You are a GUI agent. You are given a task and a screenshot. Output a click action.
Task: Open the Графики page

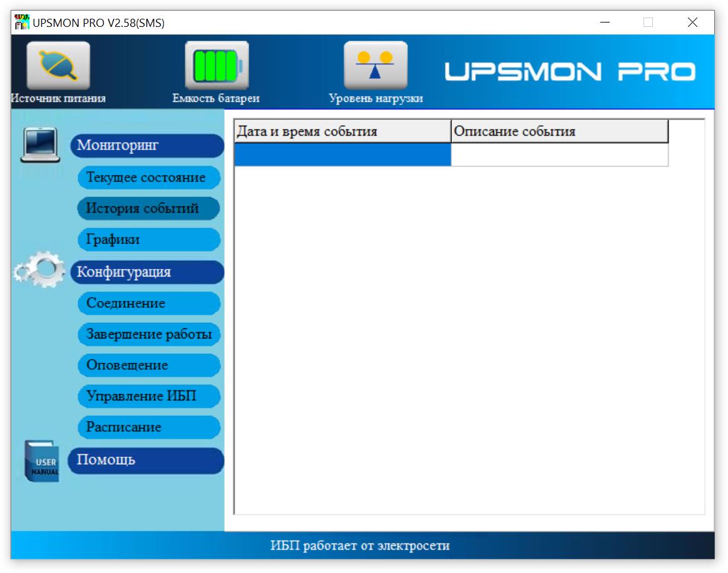pos(148,240)
